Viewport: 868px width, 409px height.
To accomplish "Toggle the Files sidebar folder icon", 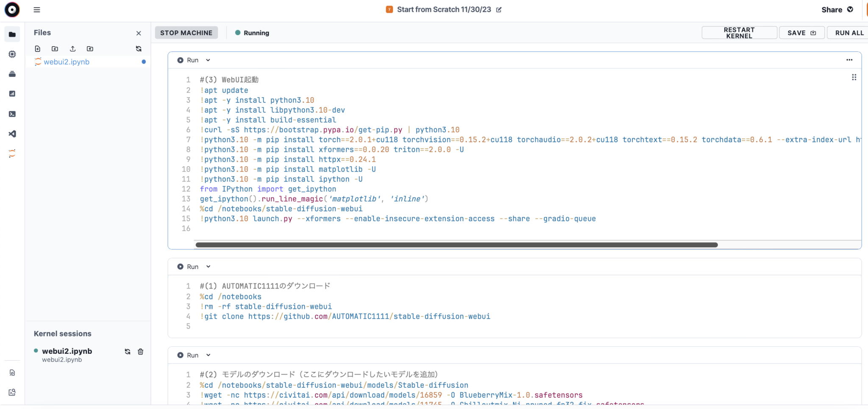I will [12, 34].
